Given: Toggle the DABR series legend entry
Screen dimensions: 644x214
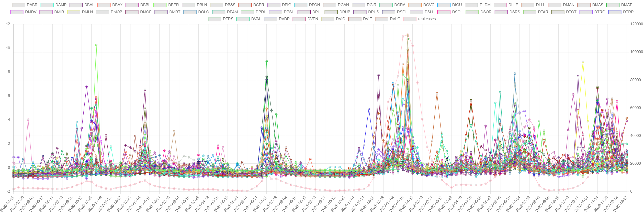Looking at the screenshot, I should pos(25,5).
